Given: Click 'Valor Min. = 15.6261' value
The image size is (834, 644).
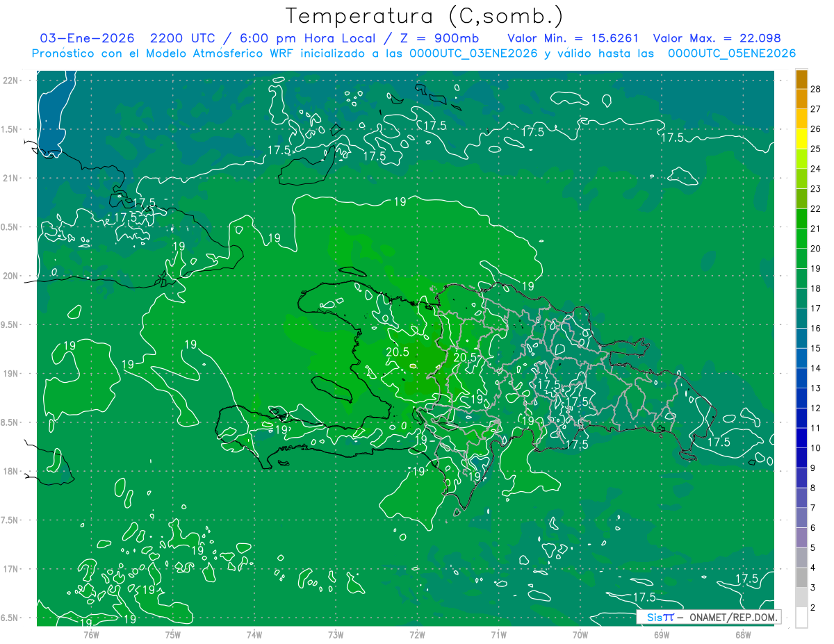Looking at the screenshot, I should [573, 38].
